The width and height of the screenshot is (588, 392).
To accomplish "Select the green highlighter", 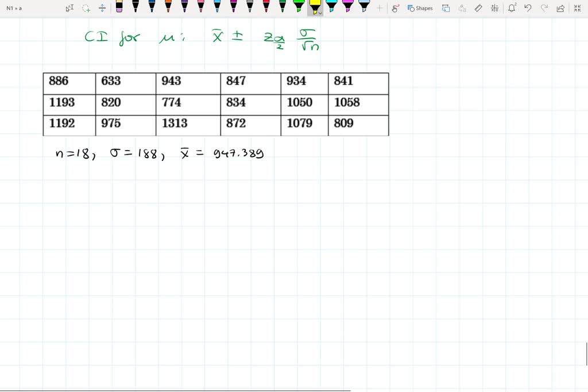I will pyautogui.click(x=299, y=6).
